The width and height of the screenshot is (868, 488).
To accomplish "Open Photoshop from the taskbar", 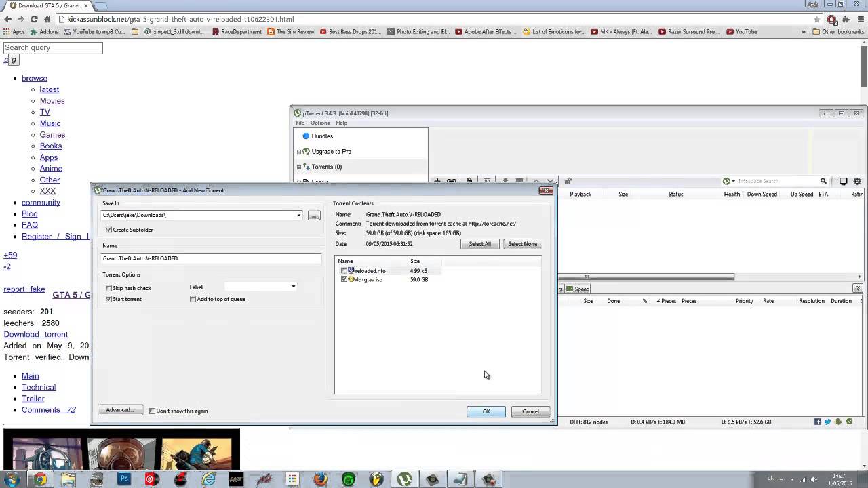I will pyautogui.click(x=124, y=479).
